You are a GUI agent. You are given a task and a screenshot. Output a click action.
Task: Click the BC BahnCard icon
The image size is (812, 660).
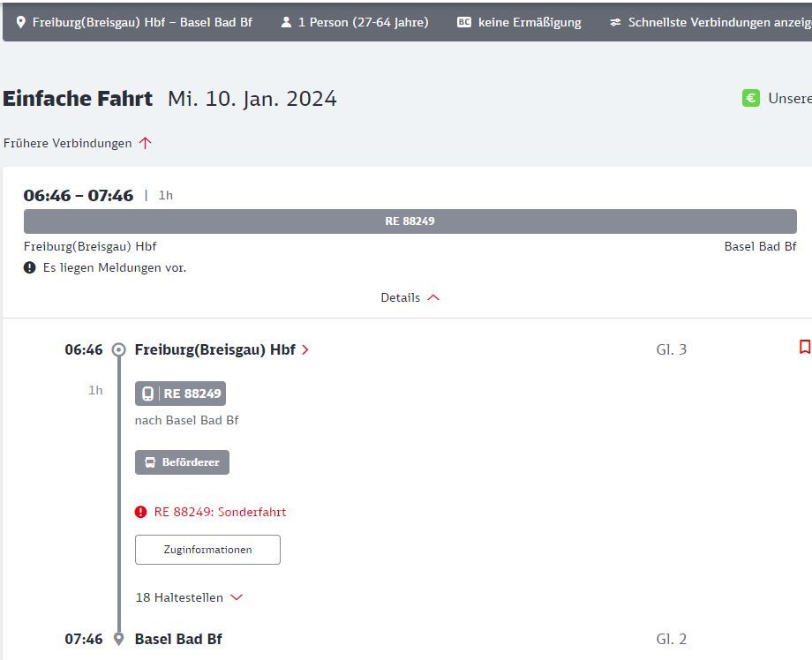pyautogui.click(x=464, y=22)
